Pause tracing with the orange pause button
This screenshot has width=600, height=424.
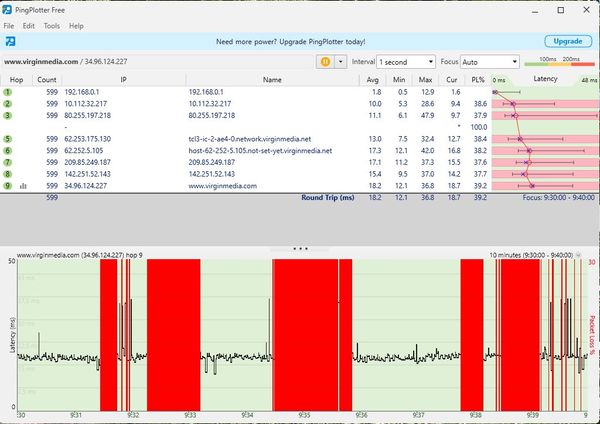(x=325, y=62)
